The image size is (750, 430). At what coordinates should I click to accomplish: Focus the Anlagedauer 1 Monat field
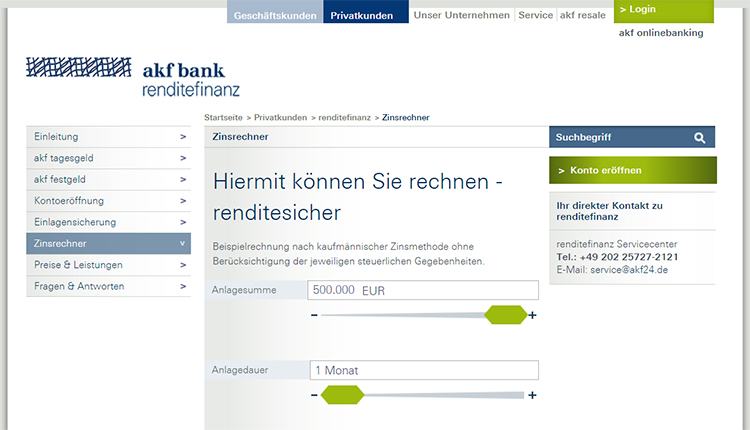tap(424, 370)
